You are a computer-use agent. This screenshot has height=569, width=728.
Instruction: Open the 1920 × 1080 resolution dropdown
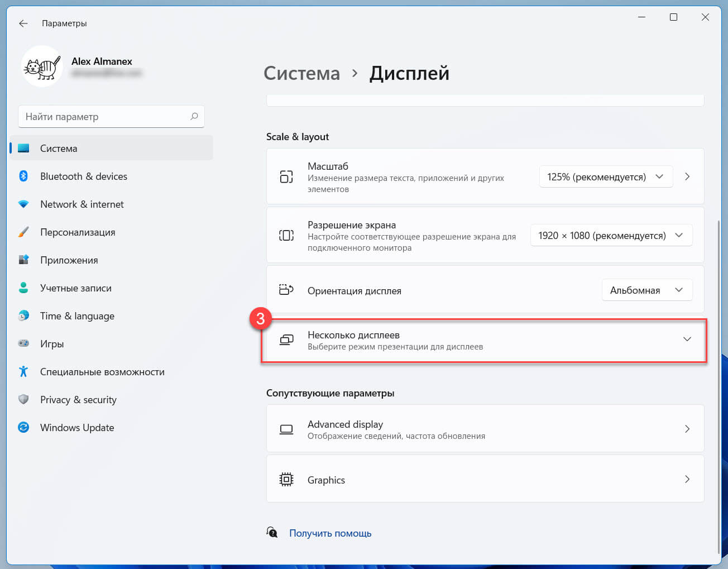click(611, 236)
